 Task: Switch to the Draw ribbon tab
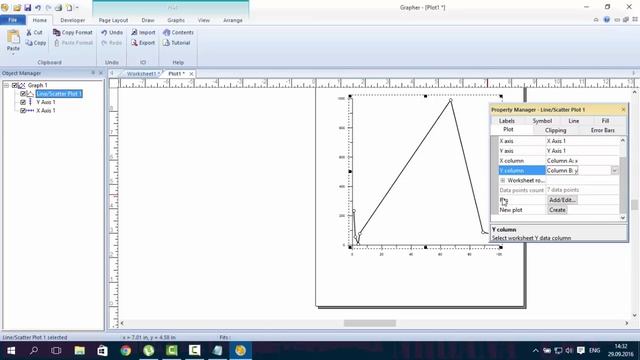tap(148, 20)
